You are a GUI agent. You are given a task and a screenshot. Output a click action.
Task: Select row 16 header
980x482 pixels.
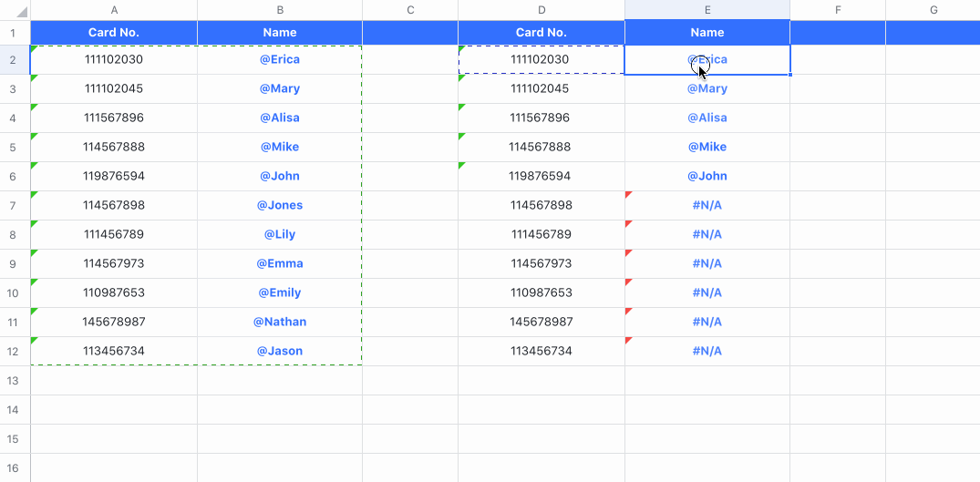coord(15,467)
